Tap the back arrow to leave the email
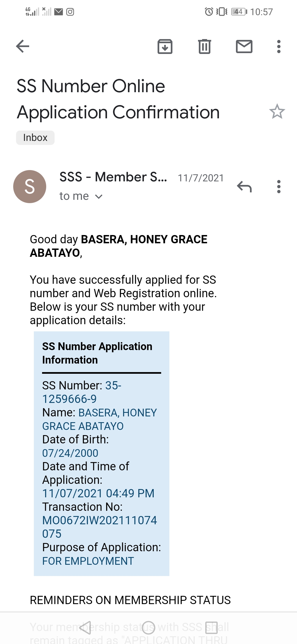297x644 pixels. pyautogui.click(x=23, y=46)
